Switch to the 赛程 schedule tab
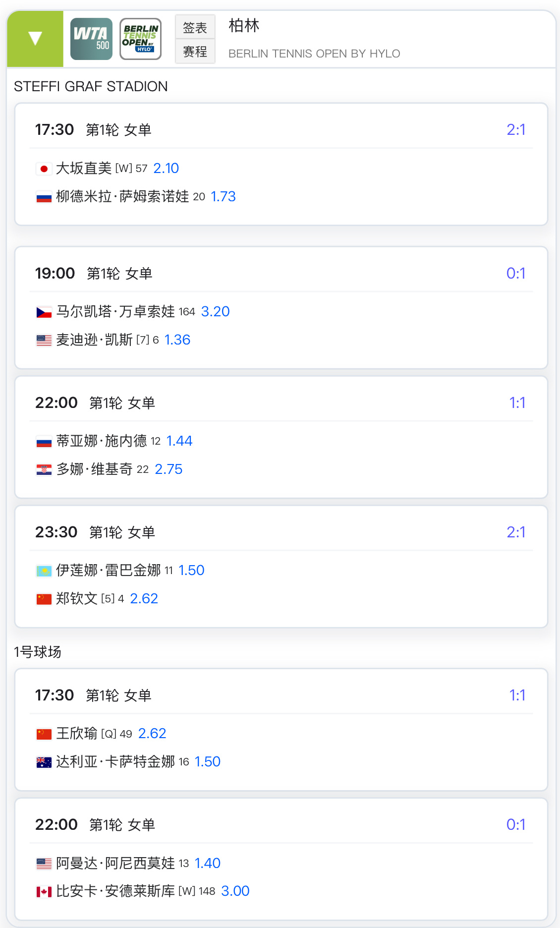Screen dimensions: 560x928 pos(195,52)
